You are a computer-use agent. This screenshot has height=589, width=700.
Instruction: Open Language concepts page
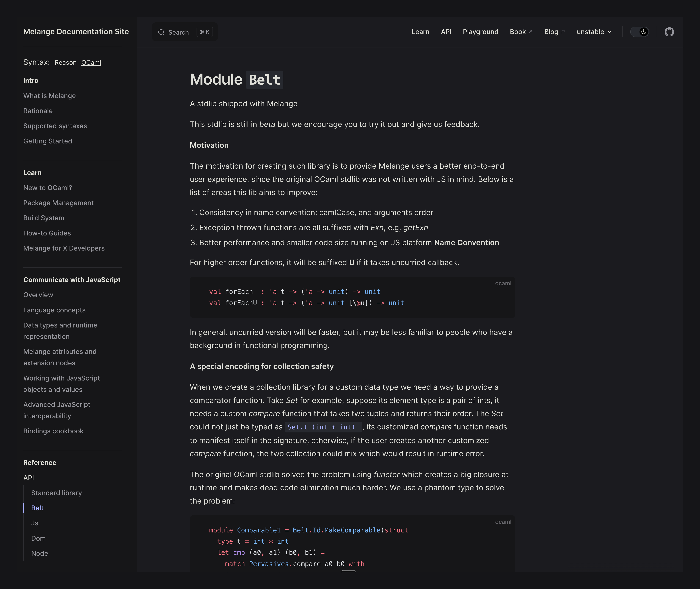tap(54, 310)
